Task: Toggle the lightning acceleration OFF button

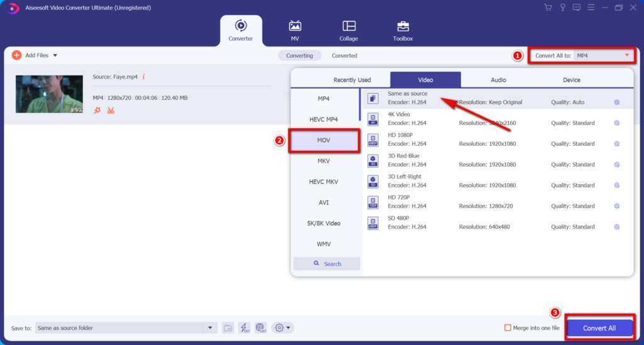Action: 245,328
